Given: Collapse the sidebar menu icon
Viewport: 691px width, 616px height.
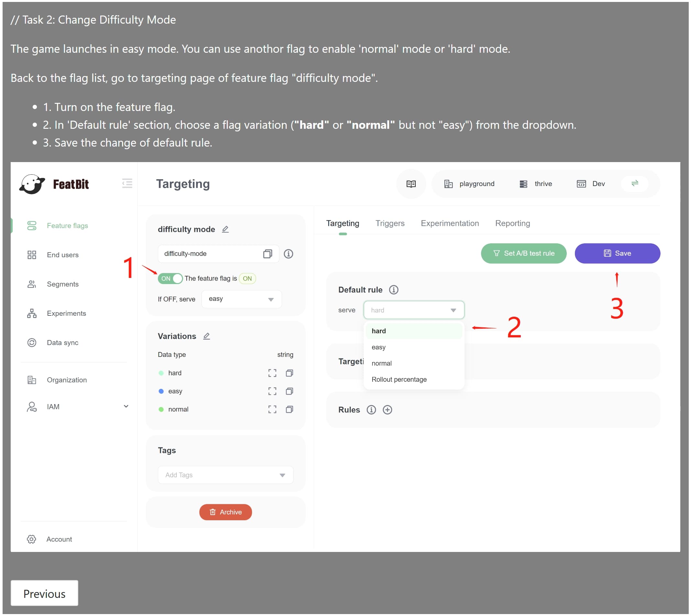Looking at the screenshot, I should tap(127, 183).
